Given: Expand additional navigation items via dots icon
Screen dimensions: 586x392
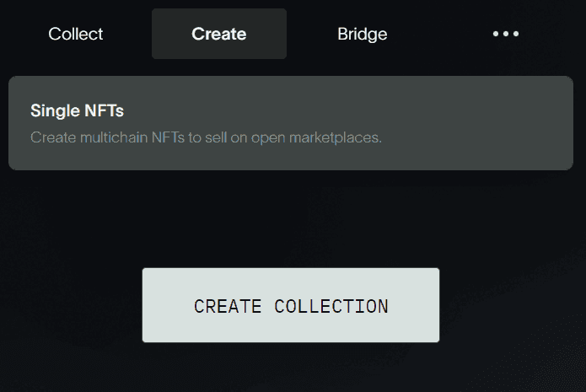Looking at the screenshot, I should pos(505,34).
